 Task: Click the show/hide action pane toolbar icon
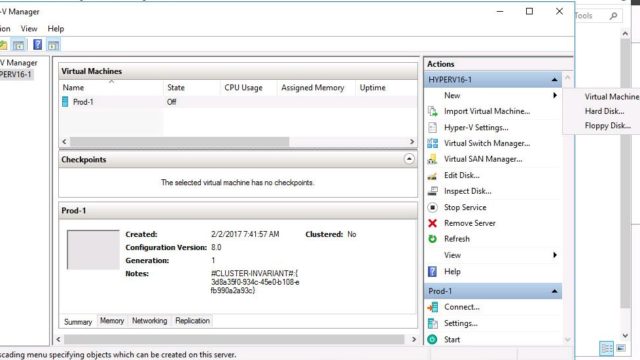(x=53, y=45)
